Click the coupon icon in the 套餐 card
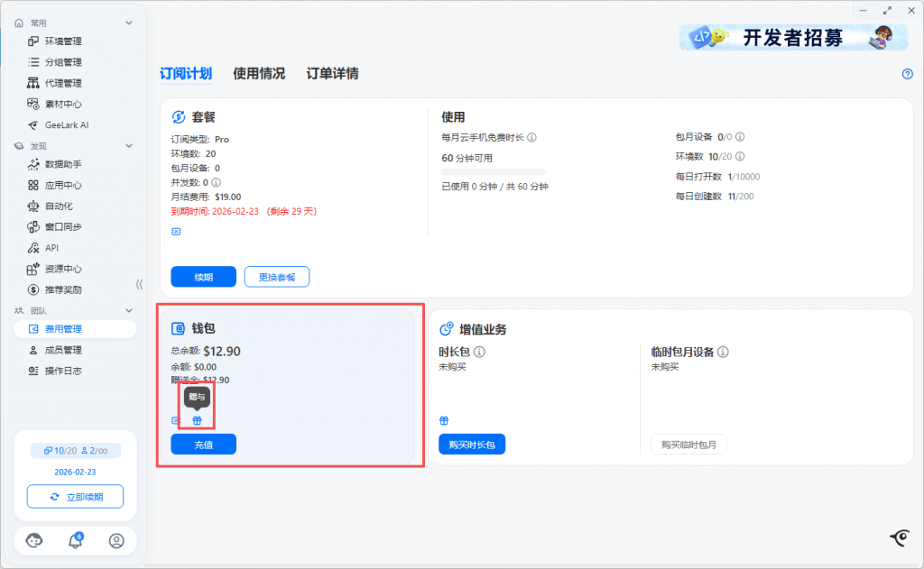924x569 pixels. (x=176, y=232)
